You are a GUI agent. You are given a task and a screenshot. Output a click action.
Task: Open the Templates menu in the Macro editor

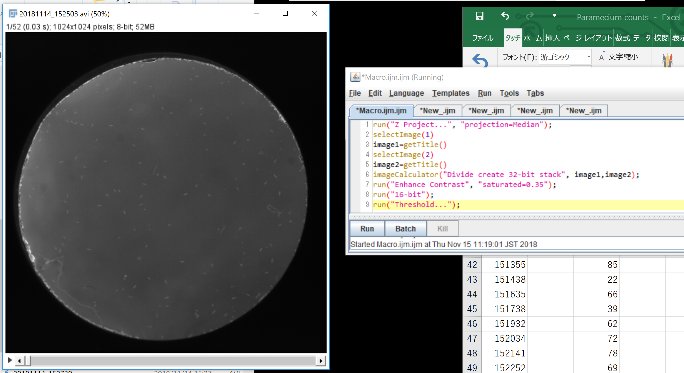(451, 93)
